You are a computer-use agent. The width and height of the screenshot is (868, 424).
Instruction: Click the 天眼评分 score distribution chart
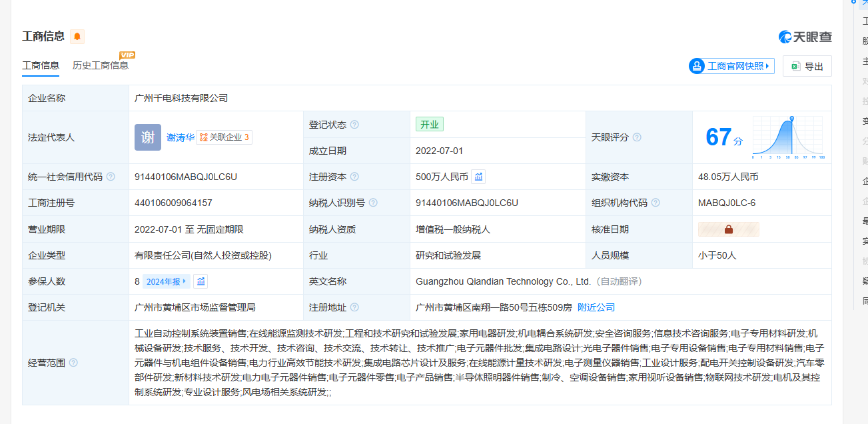coord(788,137)
